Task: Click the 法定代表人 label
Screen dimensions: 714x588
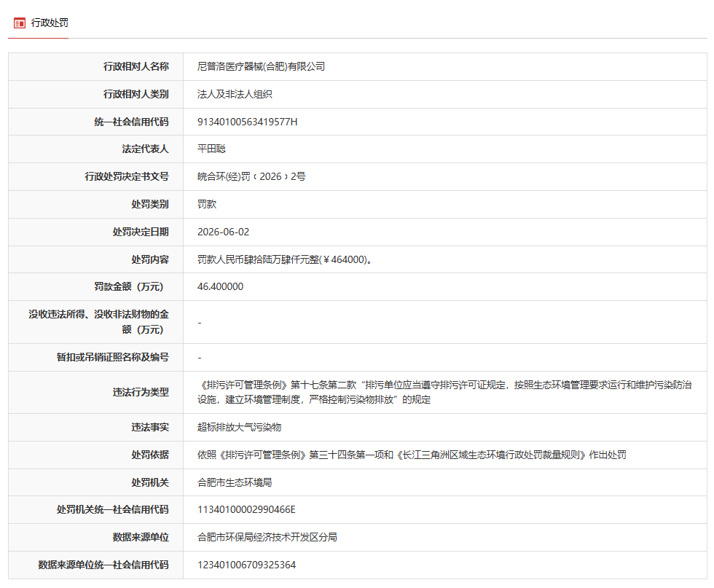Action: [x=145, y=149]
